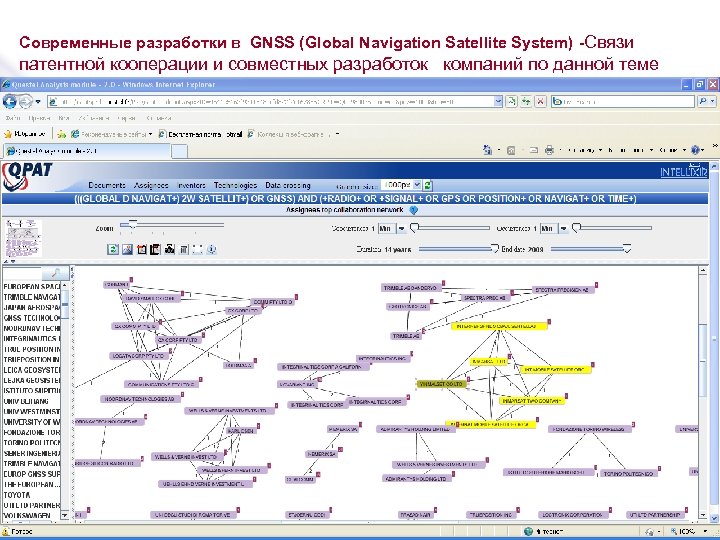This screenshot has width=720, height=540.
Task: Click the browser Forward arrow button
Action: tap(25, 101)
